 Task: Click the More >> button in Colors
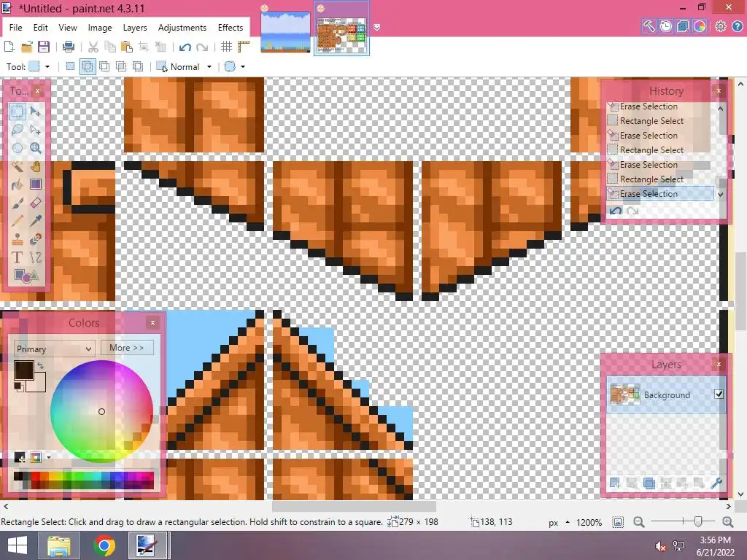(127, 348)
